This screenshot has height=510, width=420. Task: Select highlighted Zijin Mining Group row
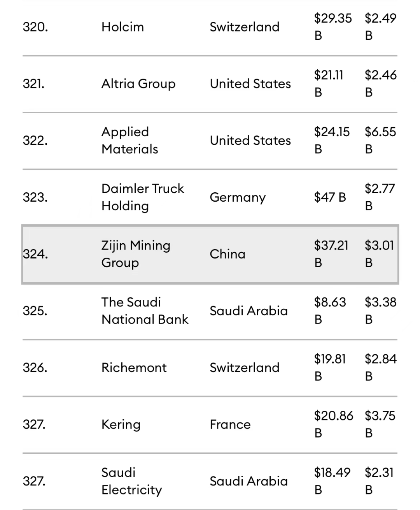pos(210,254)
